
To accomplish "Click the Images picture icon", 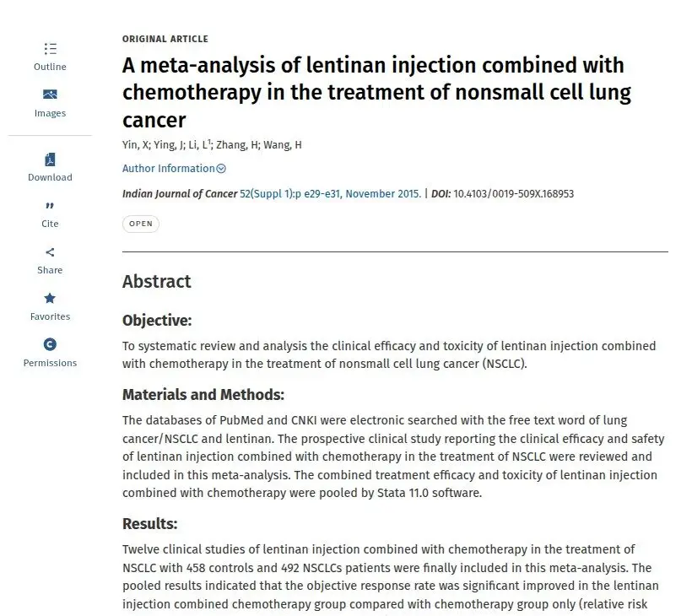I will coord(50,95).
